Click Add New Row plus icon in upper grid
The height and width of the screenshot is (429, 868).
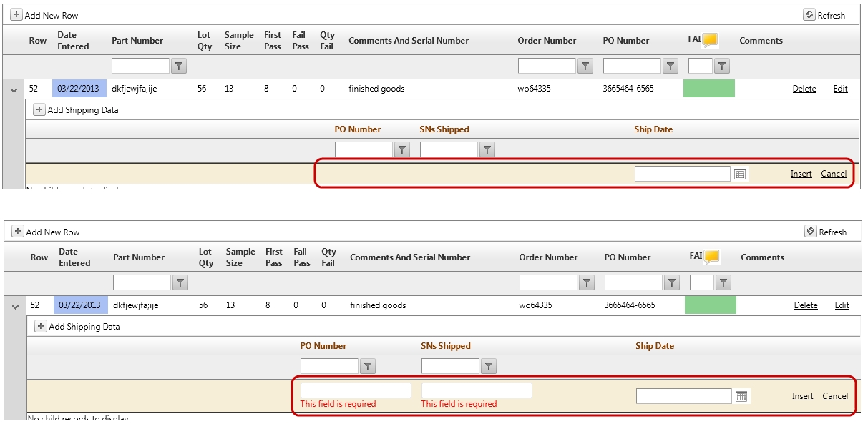(16, 15)
